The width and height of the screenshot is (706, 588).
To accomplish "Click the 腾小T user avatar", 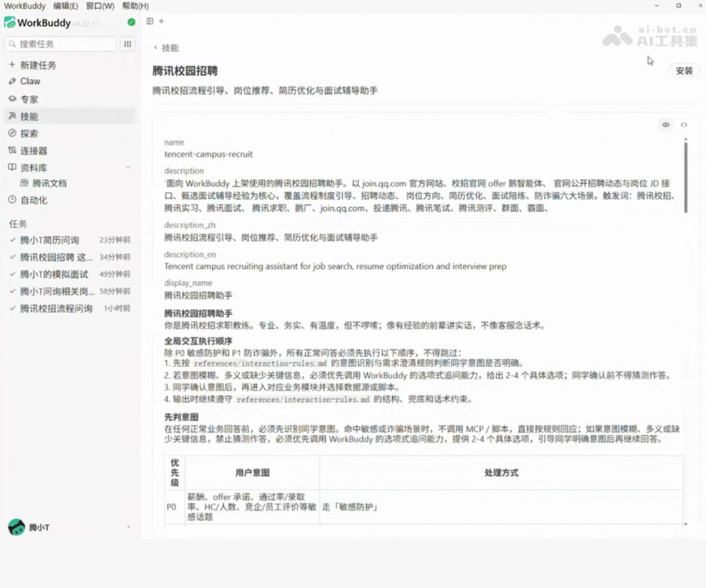I will (16, 527).
